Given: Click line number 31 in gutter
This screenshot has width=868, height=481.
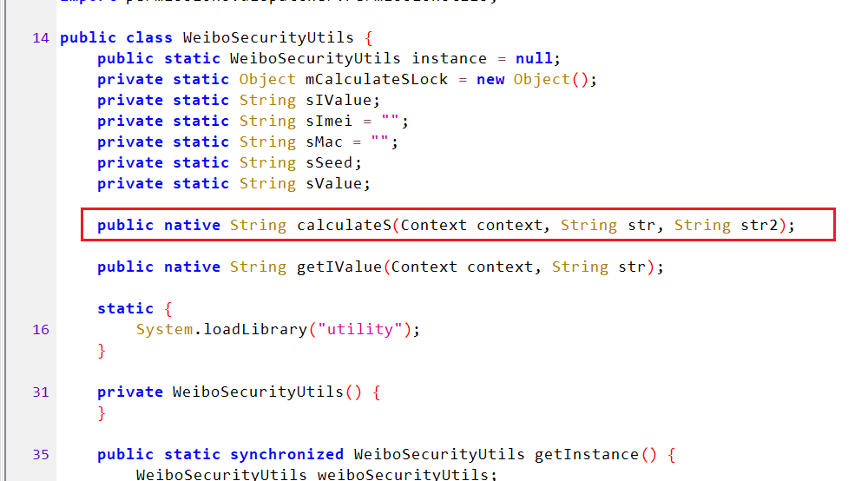Looking at the screenshot, I should [41, 392].
